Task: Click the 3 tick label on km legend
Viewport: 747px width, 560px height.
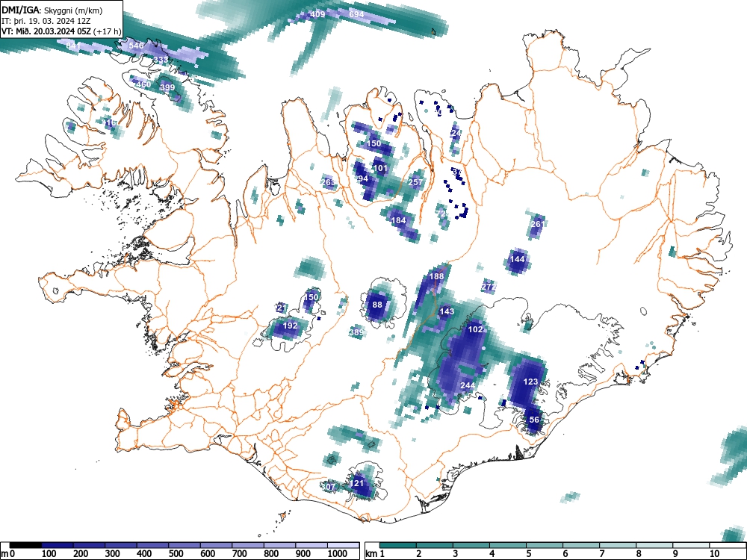Action: [x=456, y=554]
